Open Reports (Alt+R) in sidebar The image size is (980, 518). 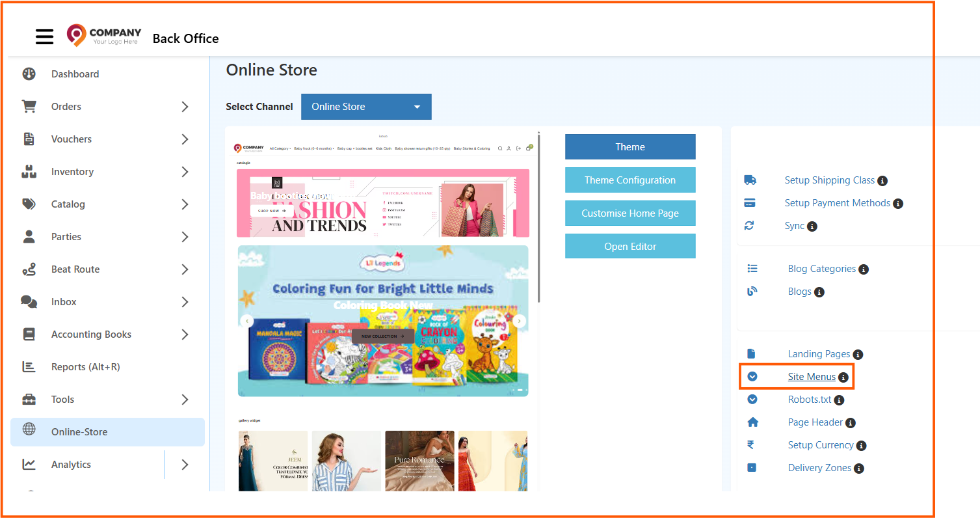point(85,367)
